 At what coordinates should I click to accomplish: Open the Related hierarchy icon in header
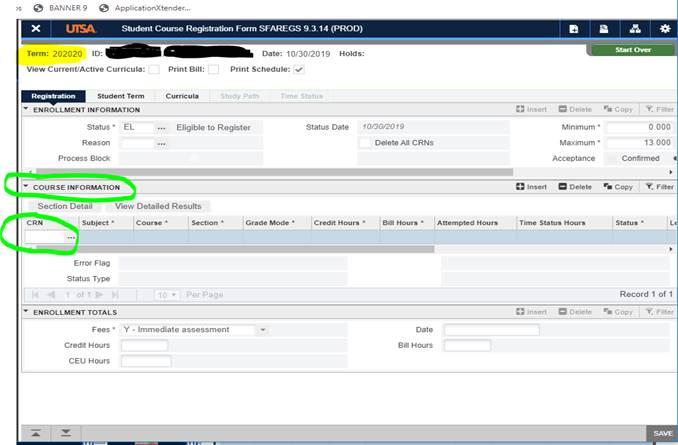(x=633, y=29)
